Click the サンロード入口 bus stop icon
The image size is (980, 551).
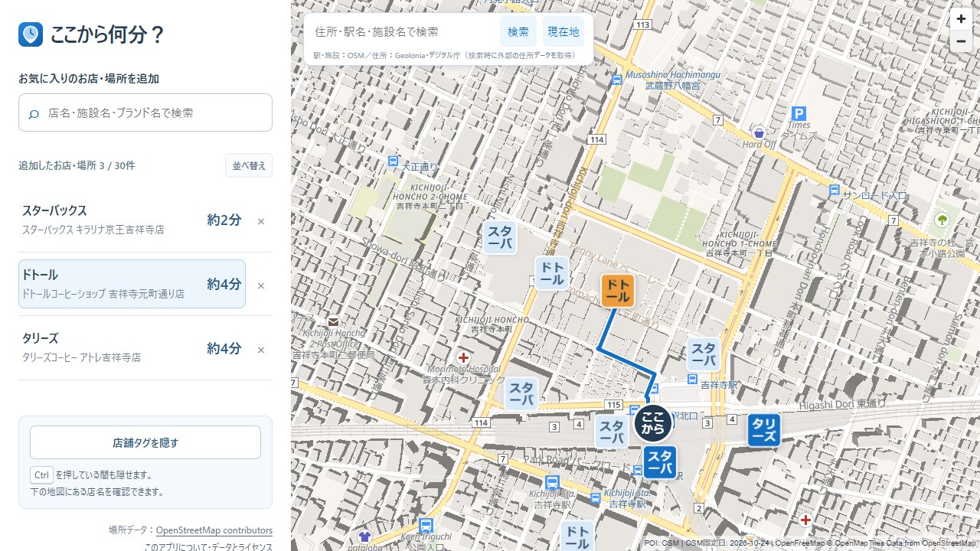point(834,191)
